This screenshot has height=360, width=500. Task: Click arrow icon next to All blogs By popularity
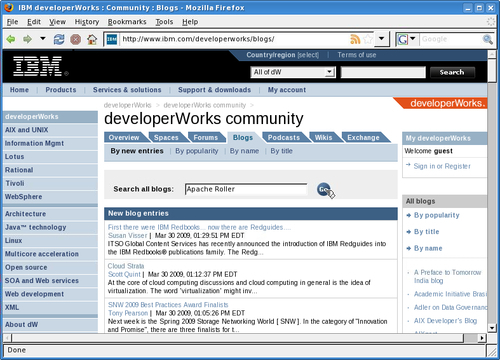click(409, 215)
